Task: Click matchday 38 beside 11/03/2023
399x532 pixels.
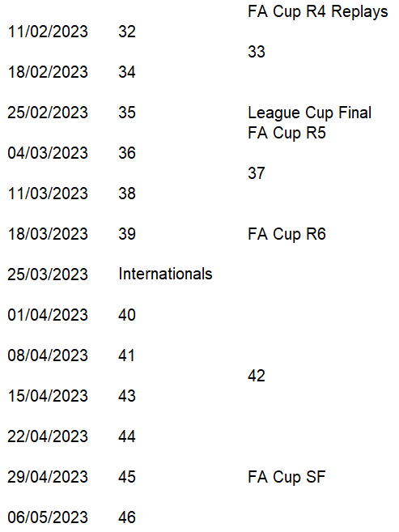Action: point(127,194)
